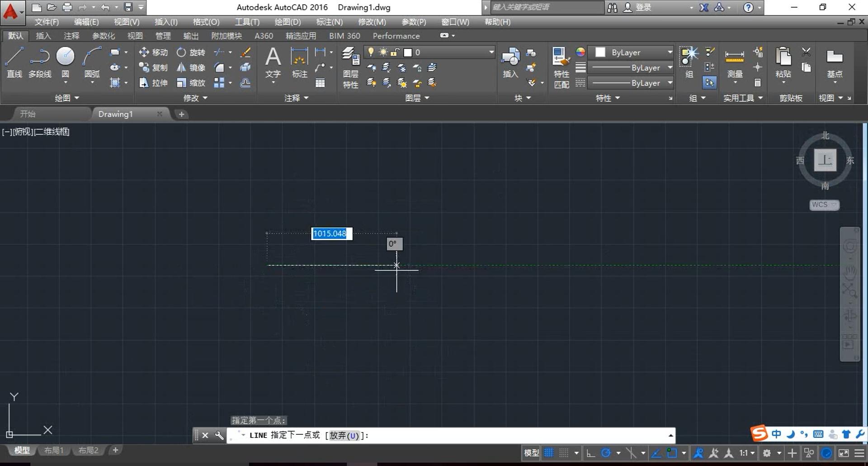Click the 移动 (Move) tool
The height and width of the screenshot is (466, 868).
coord(153,52)
